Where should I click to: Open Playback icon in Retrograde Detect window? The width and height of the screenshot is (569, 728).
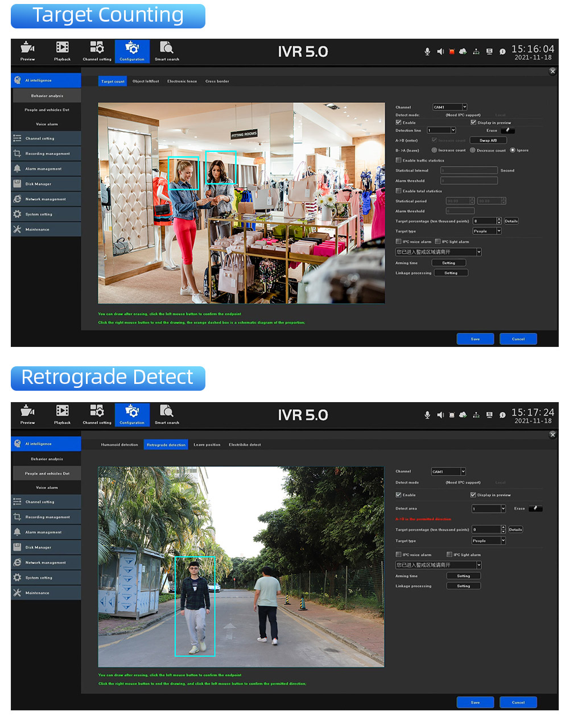63,414
